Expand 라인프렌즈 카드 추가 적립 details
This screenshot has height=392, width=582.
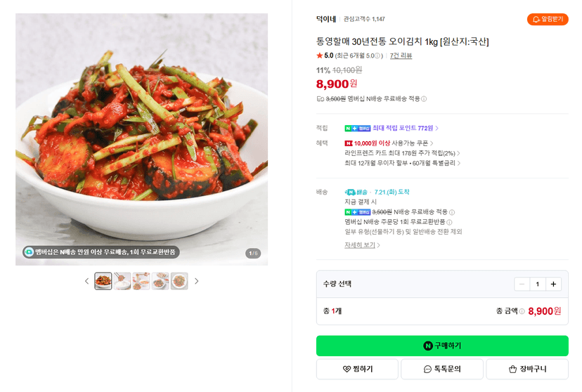pos(402,153)
